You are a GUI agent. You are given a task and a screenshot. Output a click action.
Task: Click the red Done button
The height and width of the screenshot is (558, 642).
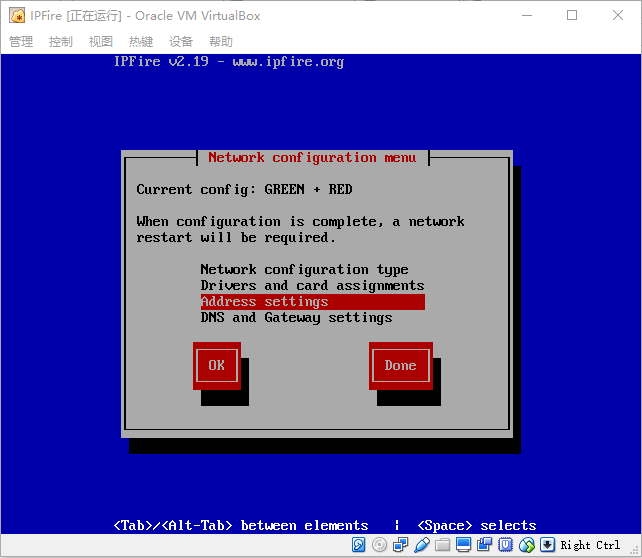400,366
